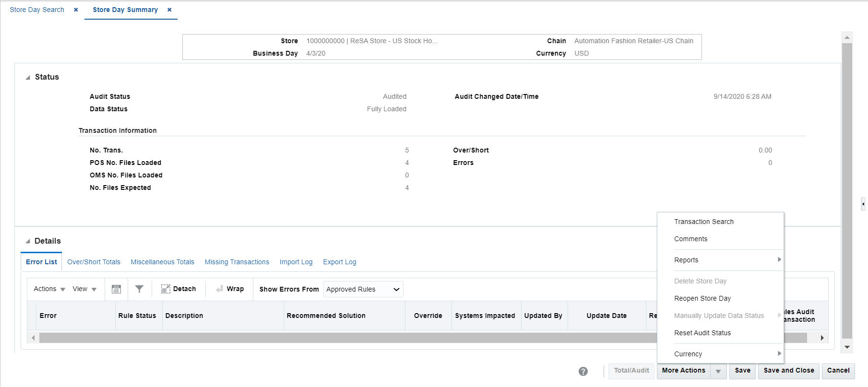Click the Business Day value 4/3/20
Screen dimensions: 868x387
coord(316,53)
